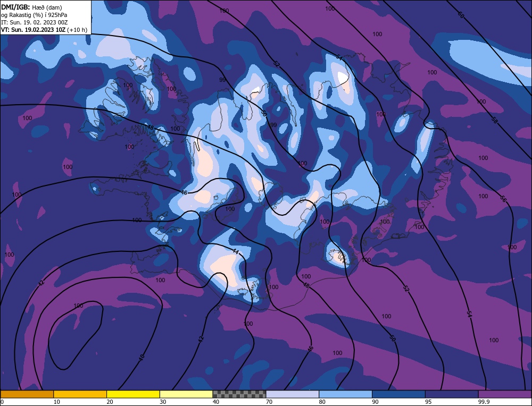The height and width of the screenshot is (406, 532).
Task: Click the '56' contour line label
Action: (503, 200)
